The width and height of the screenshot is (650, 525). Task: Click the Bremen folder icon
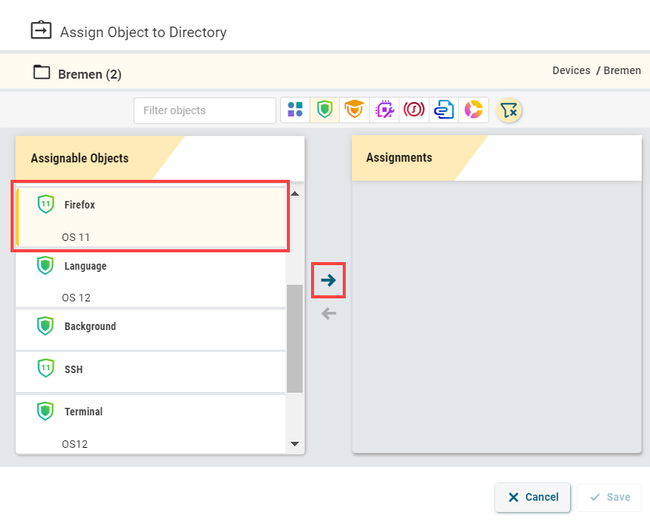click(x=41, y=73)
